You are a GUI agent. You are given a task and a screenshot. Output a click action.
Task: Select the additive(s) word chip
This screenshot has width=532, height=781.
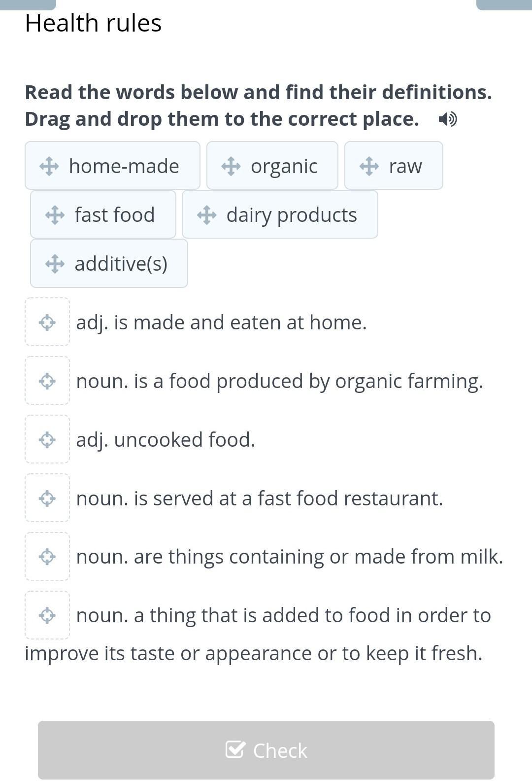[109, 263]
